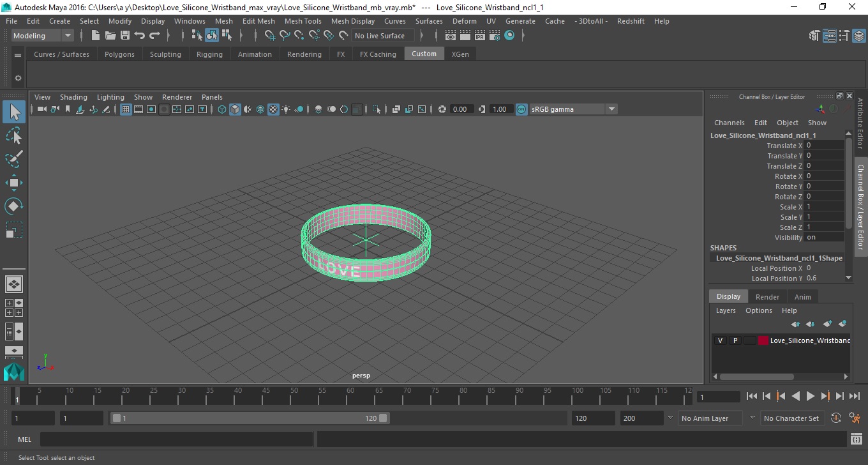Toggle textured display in viewport
Screen dimensions: 868x465
tap(273, 109)
